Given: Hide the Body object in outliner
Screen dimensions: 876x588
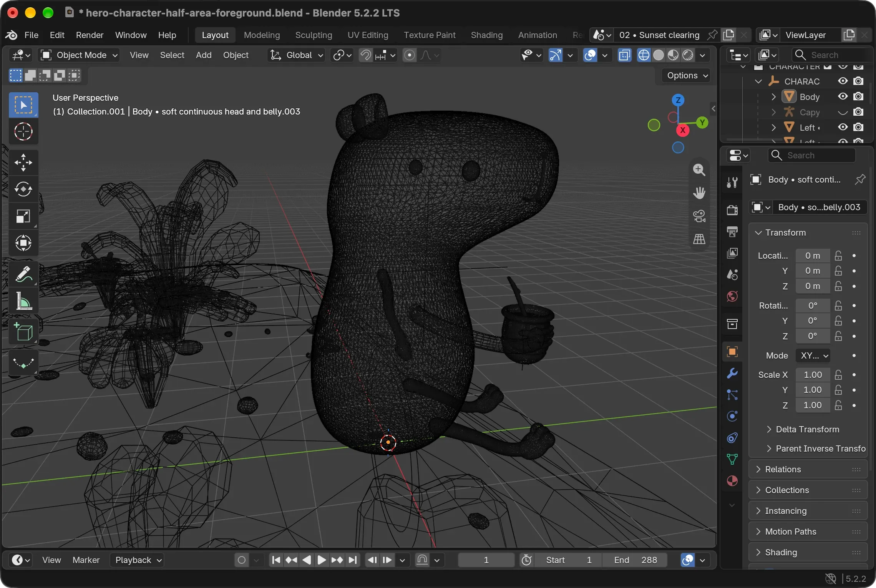Looking at the screenshot, I should pyautogui.click(x=843, y=96).
